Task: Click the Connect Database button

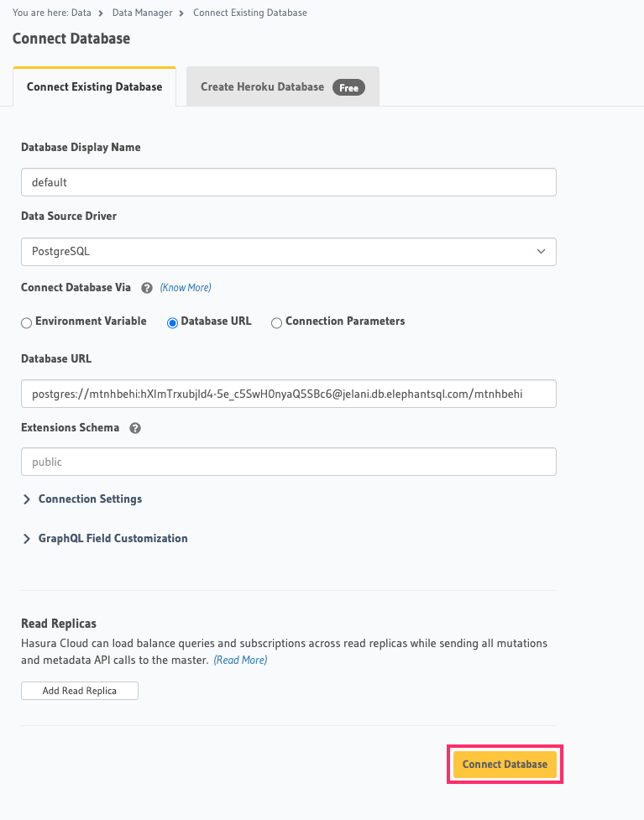Action: (505, 764)
